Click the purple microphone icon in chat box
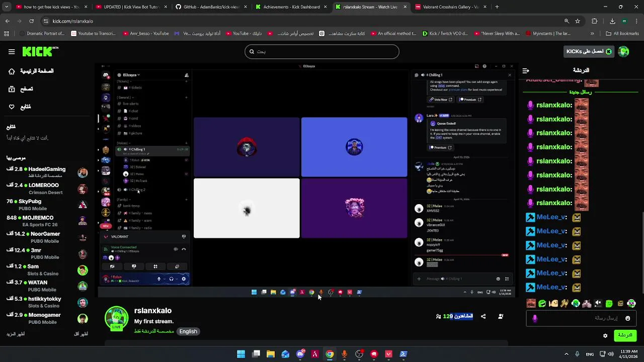The width and height of the screenshot is (644, 362). tap(535, 318)
